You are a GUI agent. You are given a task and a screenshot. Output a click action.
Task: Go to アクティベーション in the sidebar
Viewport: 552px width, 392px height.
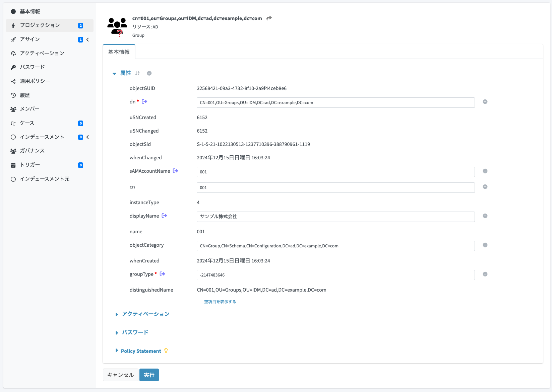point(50,53)
